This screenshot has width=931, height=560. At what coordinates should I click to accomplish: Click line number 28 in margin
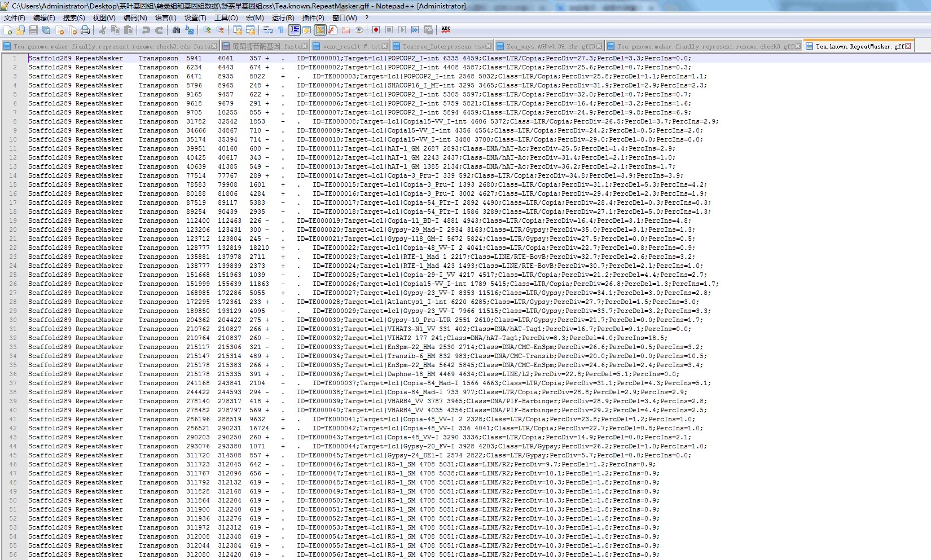[x=13, y=302]
